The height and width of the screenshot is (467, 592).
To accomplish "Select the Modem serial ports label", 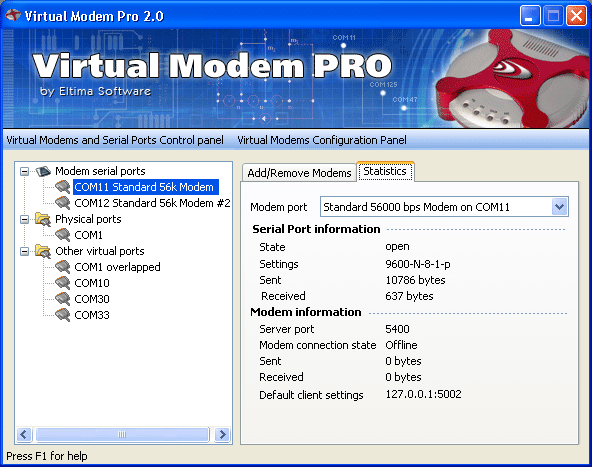I will point(100,171).
